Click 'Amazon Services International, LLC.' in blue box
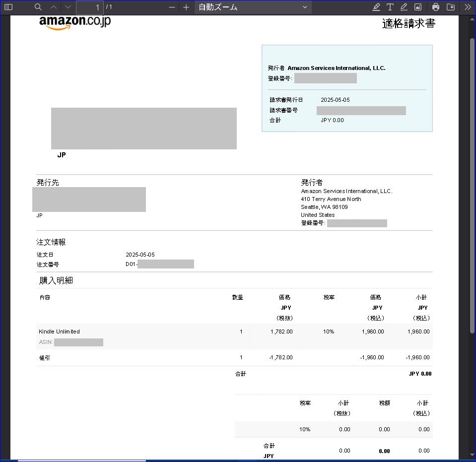Image resolution: width=476 pixels, height=462 pixels. click(x=337, y=68)
